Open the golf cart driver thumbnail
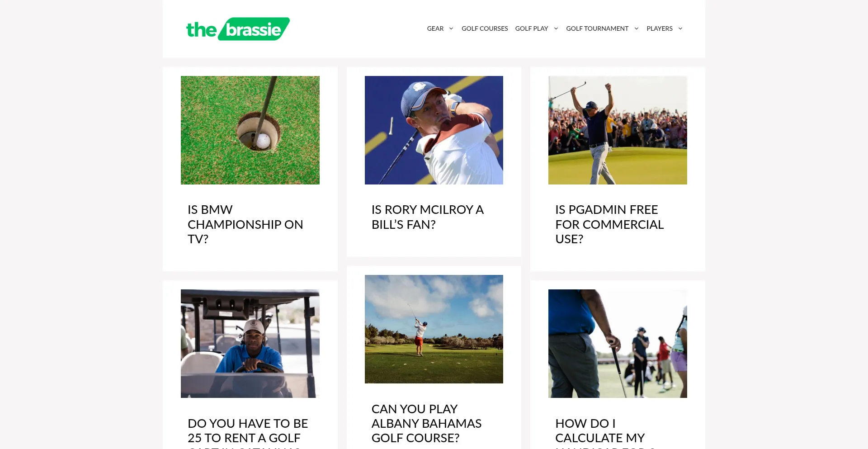 pos(250,344)
